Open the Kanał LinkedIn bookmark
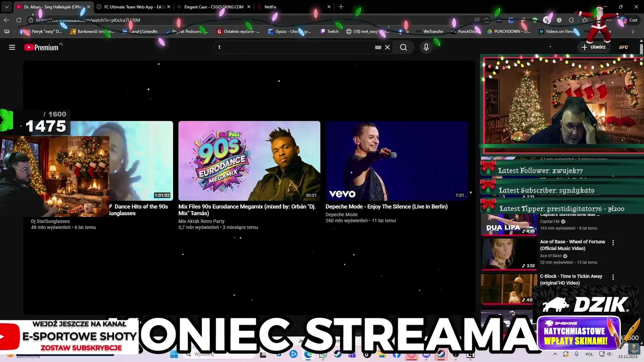This screenshot has height=362, width=644. click(x=140, y=31)
